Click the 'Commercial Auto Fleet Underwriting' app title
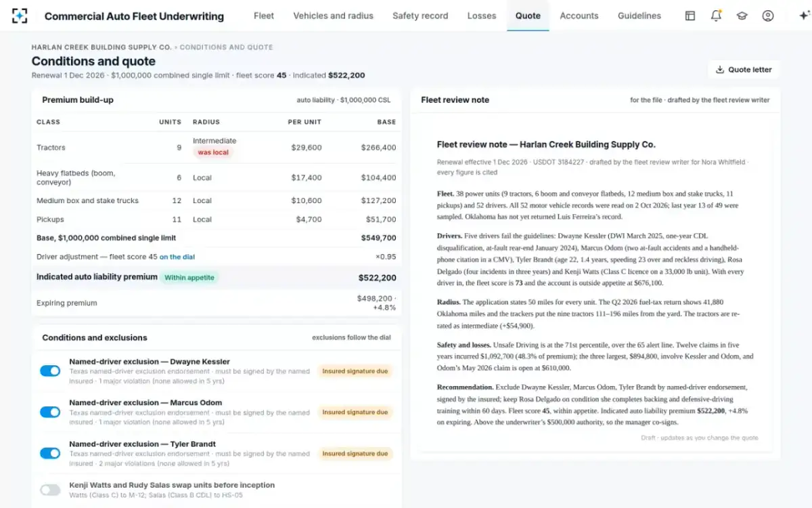 point(134,16)
